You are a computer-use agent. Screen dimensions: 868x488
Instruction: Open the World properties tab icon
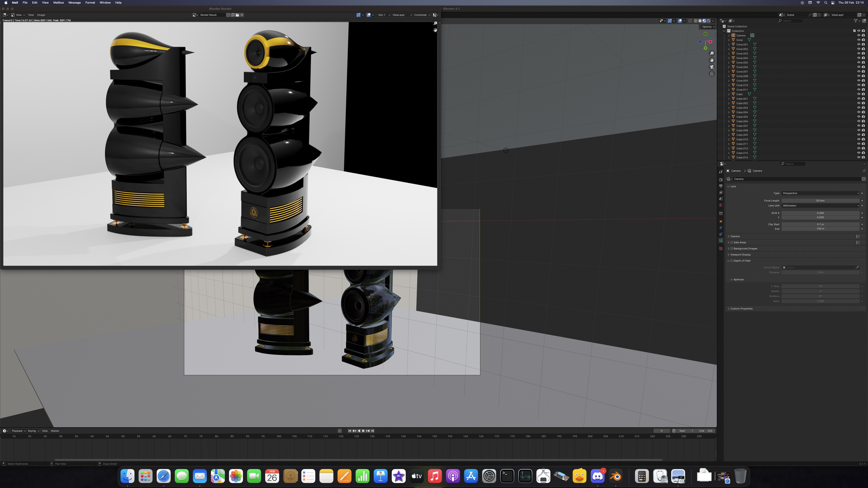coord(721,205)
